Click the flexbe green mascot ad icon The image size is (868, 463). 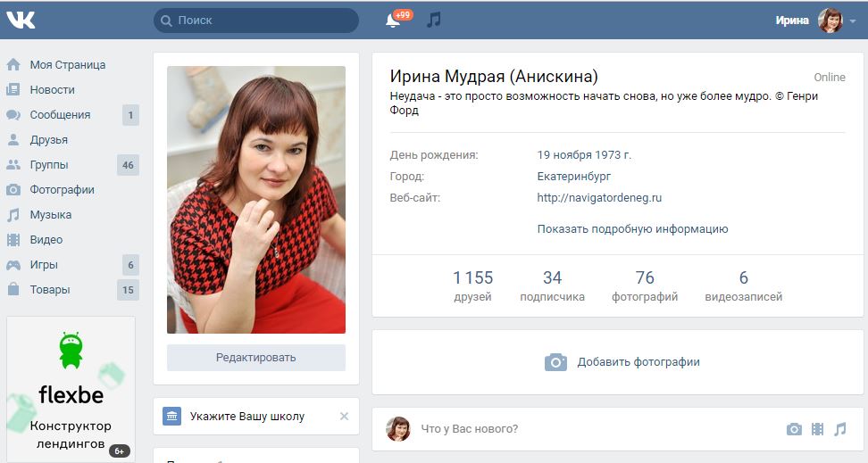pyautogui.click(x=71, y=351)
